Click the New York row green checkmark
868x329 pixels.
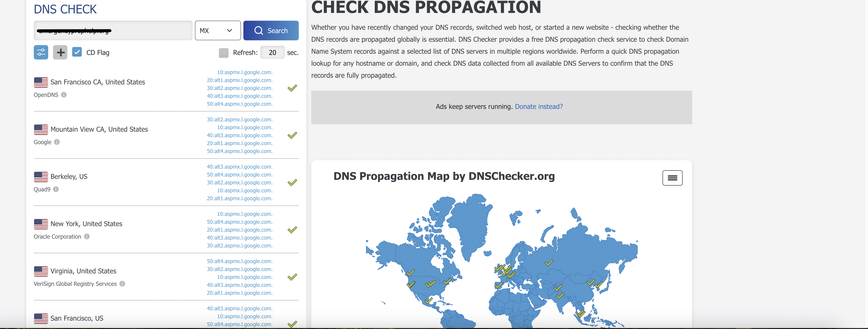click(x=292, y=229)
